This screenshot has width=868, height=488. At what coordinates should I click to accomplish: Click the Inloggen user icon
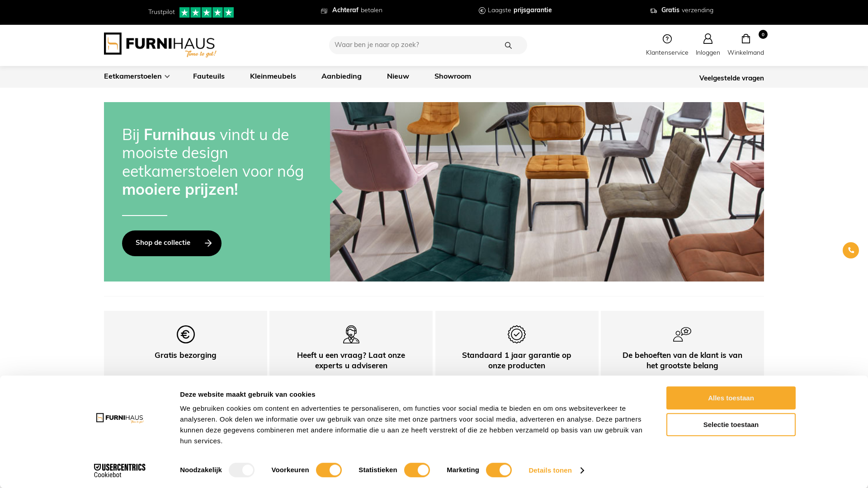point(708,39)
